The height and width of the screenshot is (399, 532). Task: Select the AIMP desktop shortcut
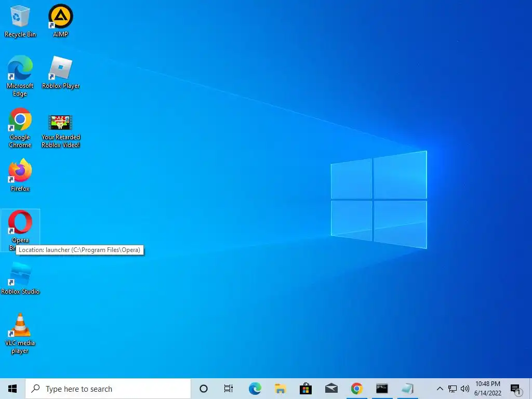tap(60, 21)
